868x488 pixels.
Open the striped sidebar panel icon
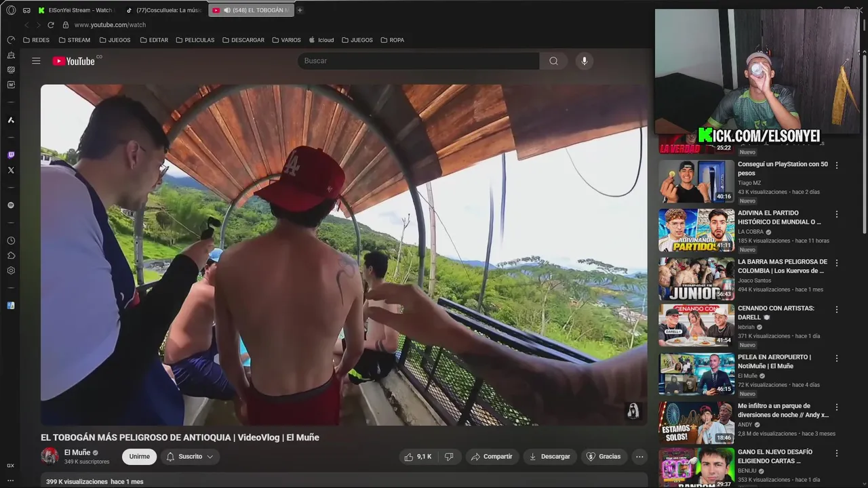(x=11, y=70)
